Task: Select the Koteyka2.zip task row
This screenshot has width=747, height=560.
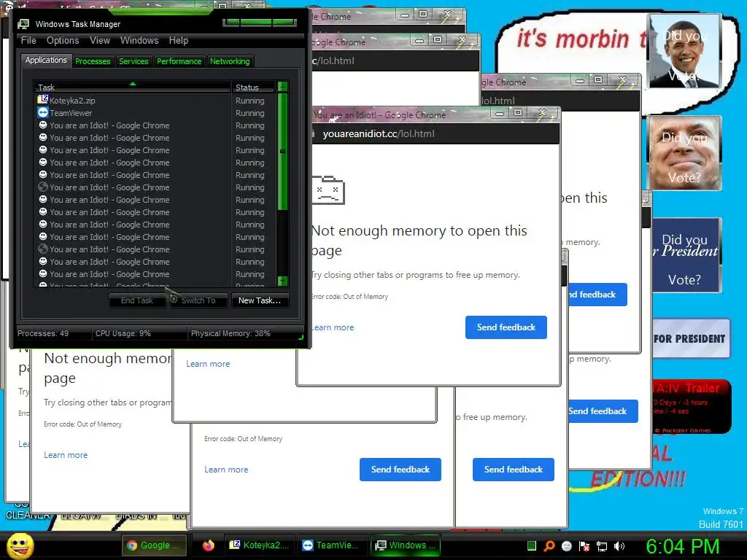Action: 156,101
